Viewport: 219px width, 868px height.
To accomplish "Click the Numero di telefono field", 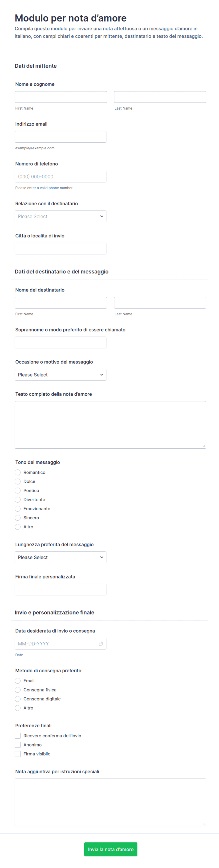I will (x=61, y=177).
